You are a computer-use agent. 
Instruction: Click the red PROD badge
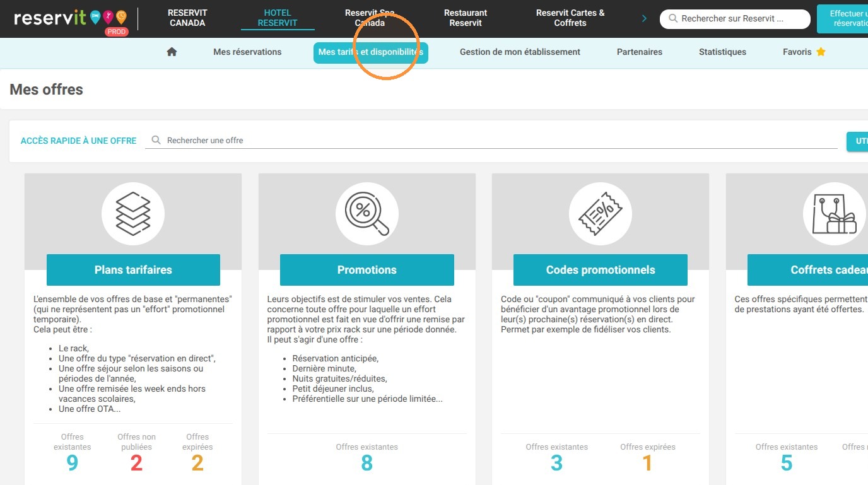tap(116, 32)
